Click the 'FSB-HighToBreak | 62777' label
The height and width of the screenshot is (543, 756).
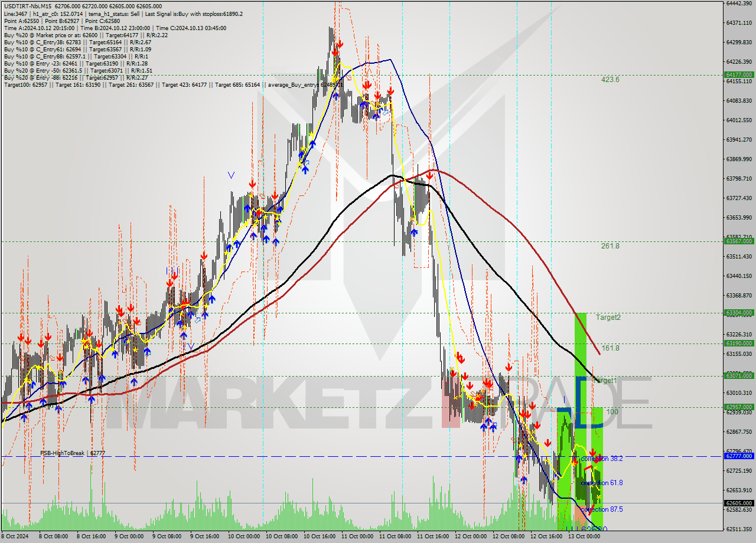click(x=73, y=453)
